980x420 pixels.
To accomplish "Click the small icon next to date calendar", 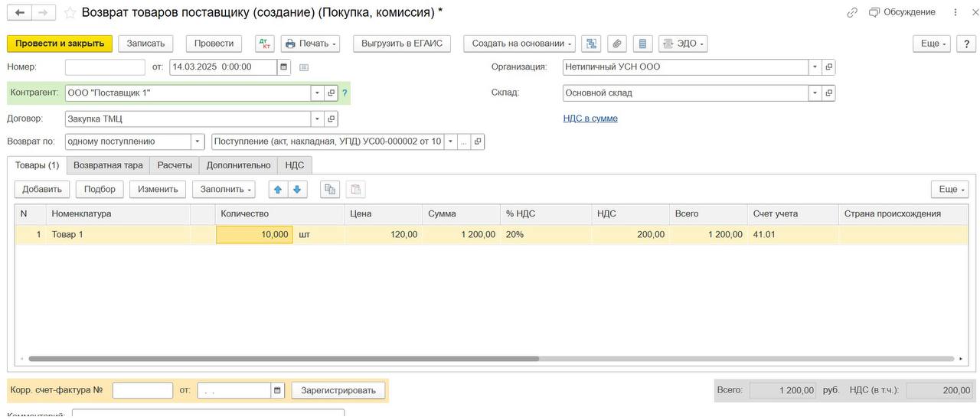I will pos(304,67).
